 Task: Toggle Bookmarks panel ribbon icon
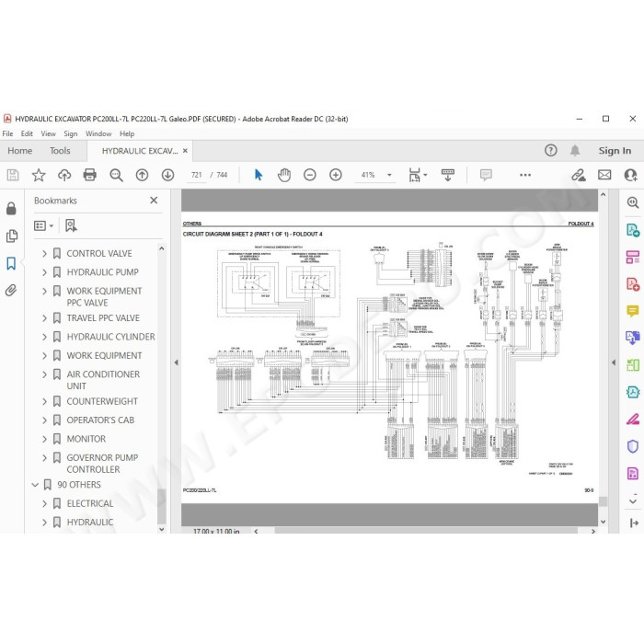[x=11, y=263]
